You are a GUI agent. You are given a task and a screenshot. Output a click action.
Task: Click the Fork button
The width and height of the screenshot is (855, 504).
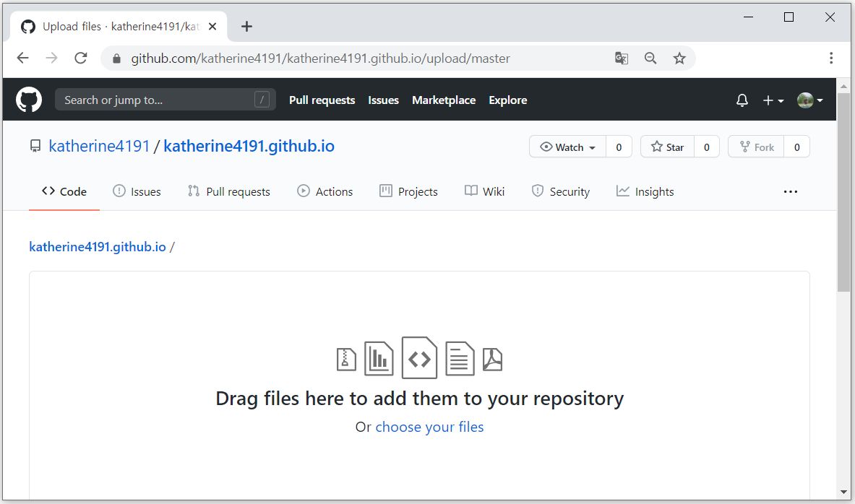[756, 147]
